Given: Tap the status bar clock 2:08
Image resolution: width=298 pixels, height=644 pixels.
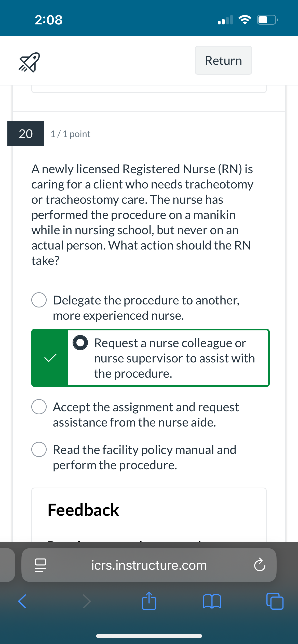Looking at the screenshot, I should pyautogui.click(x=49, y=20).
